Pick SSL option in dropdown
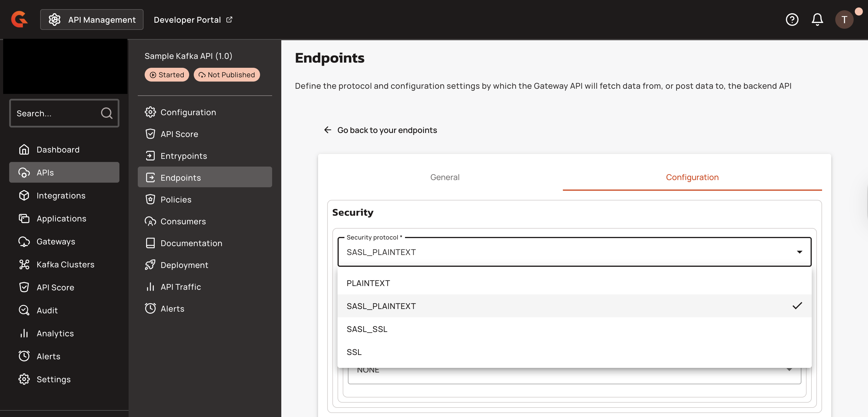 (354, 352)
